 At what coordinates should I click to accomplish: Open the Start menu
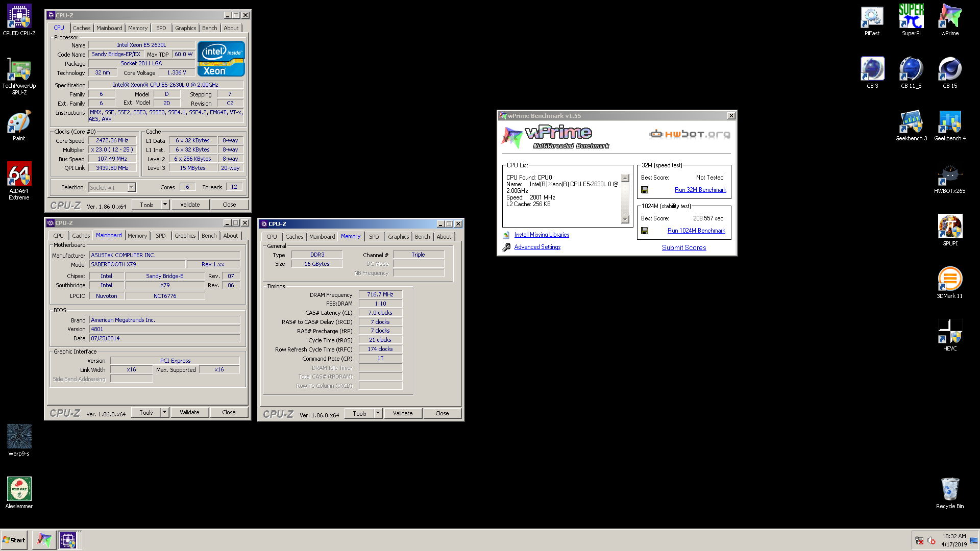[x=14, y=540]
